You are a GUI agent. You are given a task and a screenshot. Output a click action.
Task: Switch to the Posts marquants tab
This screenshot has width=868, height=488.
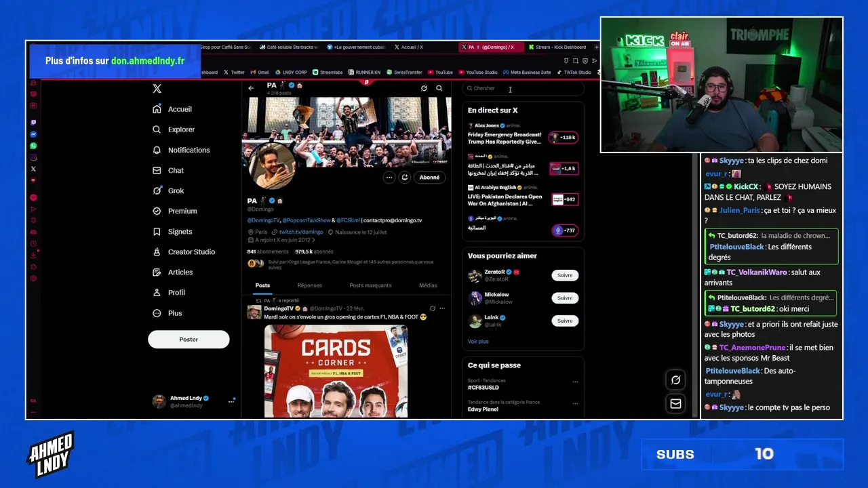[370, 285]
